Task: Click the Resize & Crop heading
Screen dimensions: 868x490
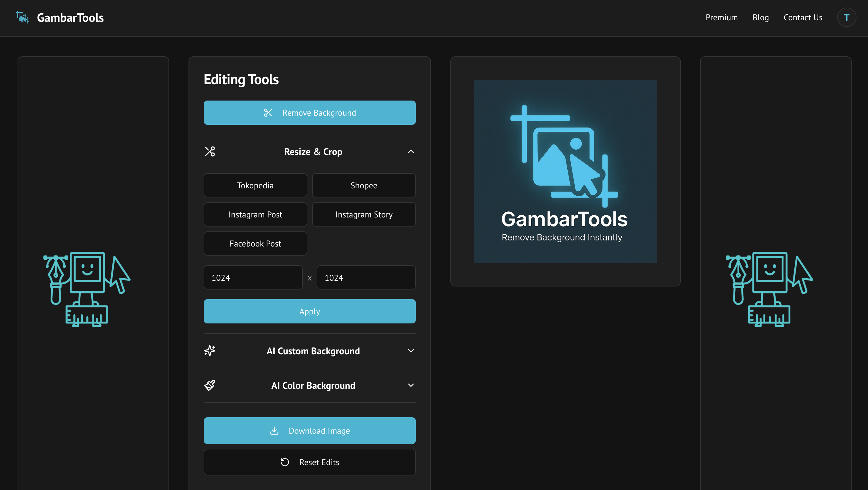Action: point(313,152)
